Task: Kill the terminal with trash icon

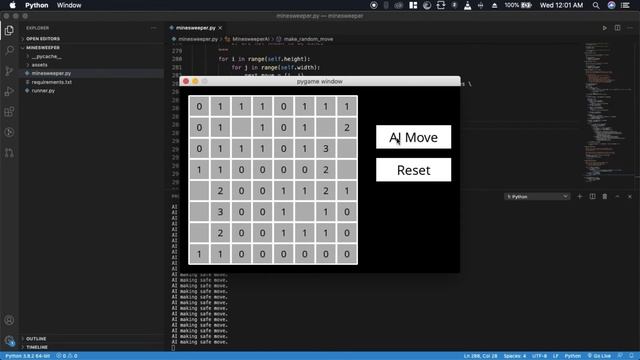Action: (605, 196)
